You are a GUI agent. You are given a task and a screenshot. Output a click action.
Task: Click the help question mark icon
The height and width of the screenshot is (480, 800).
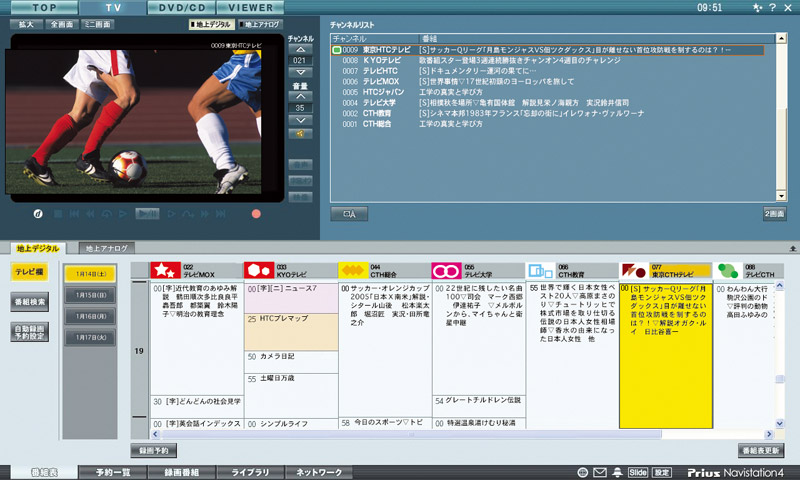click(772, 7)
